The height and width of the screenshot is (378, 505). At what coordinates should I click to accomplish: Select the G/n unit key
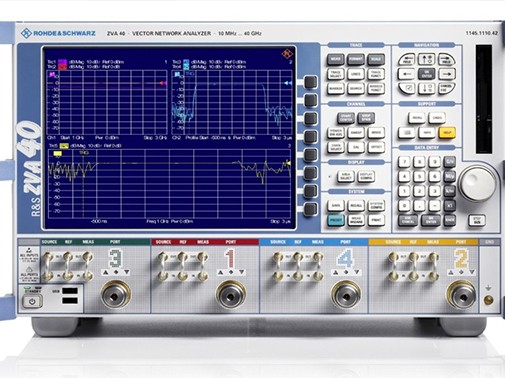449,162
